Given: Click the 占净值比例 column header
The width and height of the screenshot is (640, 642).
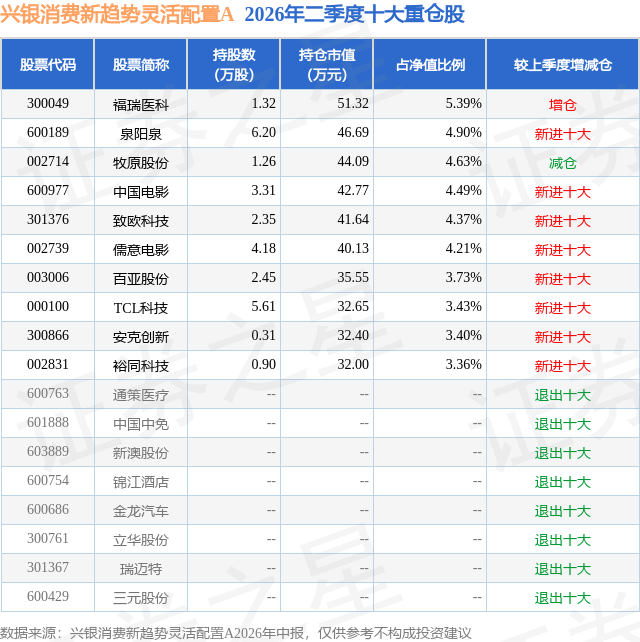Looking at the screenshot, I should coord(430,65).
